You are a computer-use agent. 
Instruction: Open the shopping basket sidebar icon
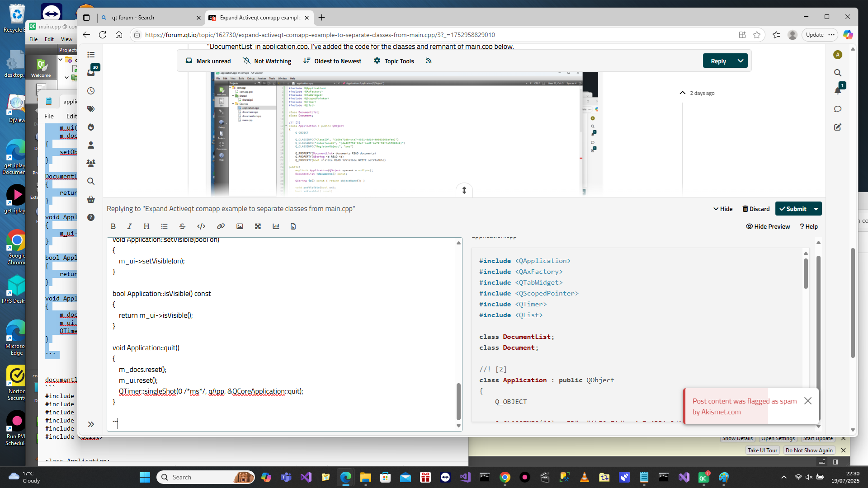tap(91, 199)
